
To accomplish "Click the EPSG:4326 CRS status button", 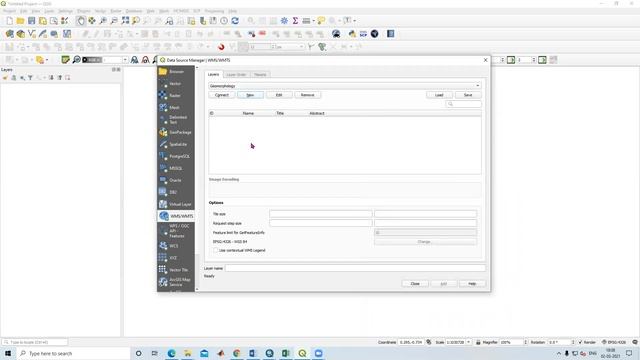I will [614, 342].
